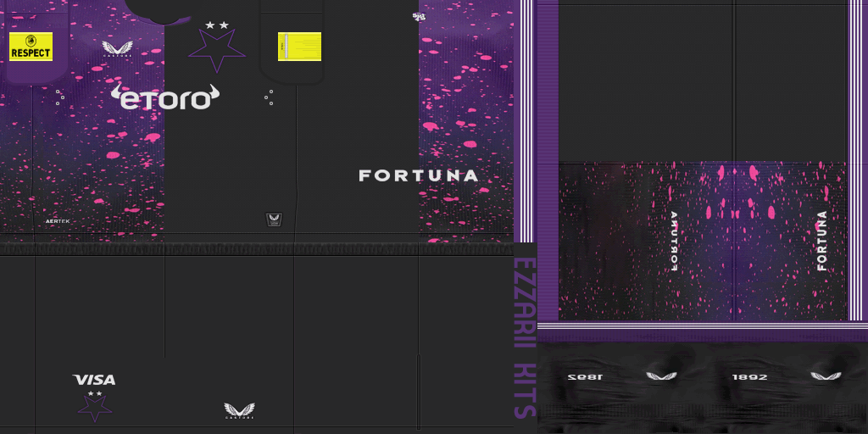This screenshot has height=434, width=868.
Task: Click the small Castore hem tag badge
Action: click(274, 220)
